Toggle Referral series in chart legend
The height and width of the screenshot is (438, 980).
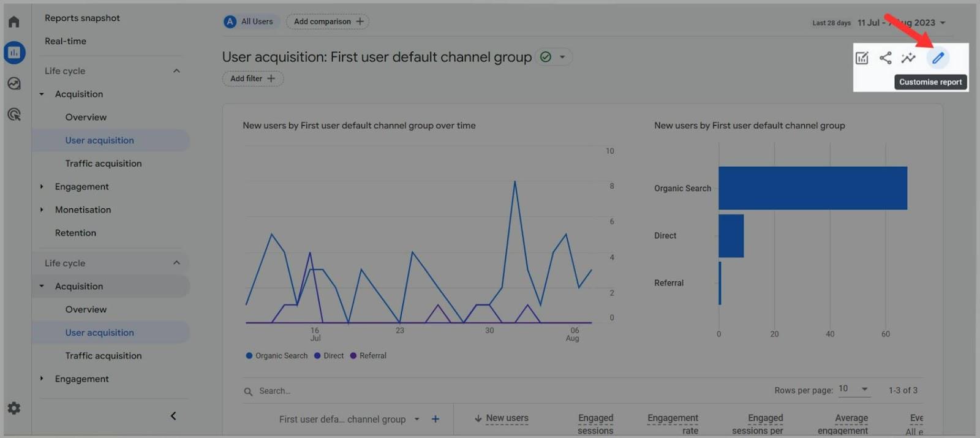[368, 356]
